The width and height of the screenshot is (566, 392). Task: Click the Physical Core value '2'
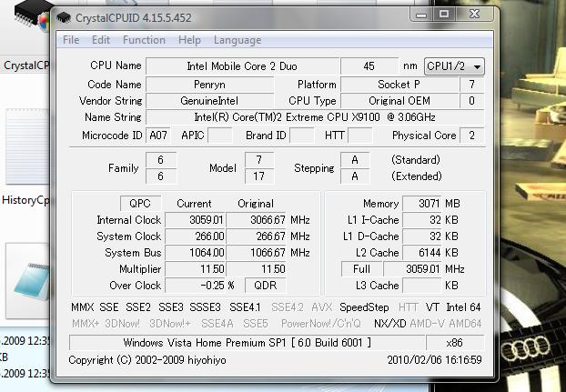click(471, 136)
